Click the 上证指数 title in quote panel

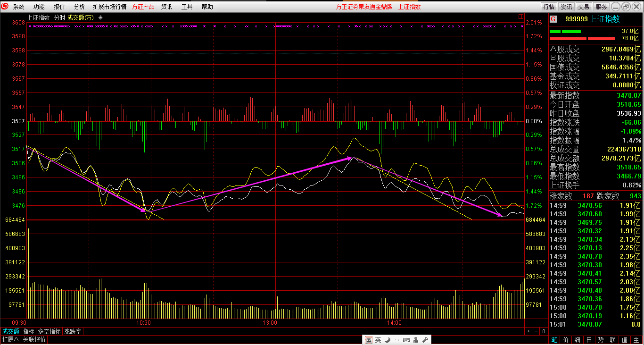coord(605,19)
